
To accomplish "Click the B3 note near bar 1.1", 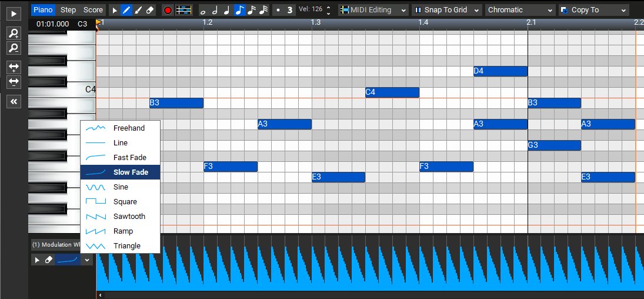I will click(176, 103).
